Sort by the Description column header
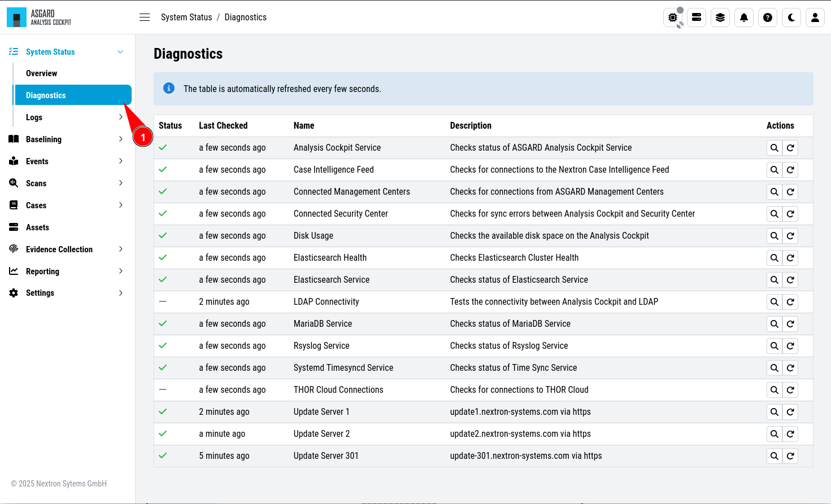The image size is (831, 504). [471, 126]
